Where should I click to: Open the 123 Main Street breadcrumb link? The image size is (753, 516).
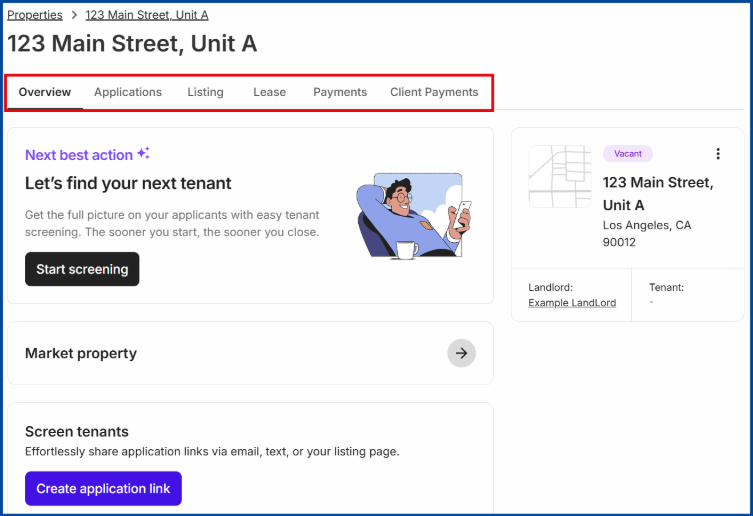point(147,15)
